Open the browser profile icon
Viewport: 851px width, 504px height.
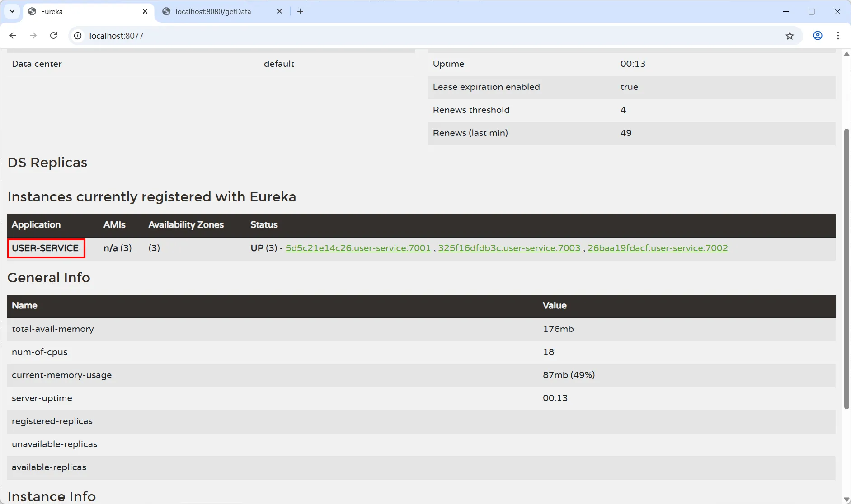[x=818, y=36]
